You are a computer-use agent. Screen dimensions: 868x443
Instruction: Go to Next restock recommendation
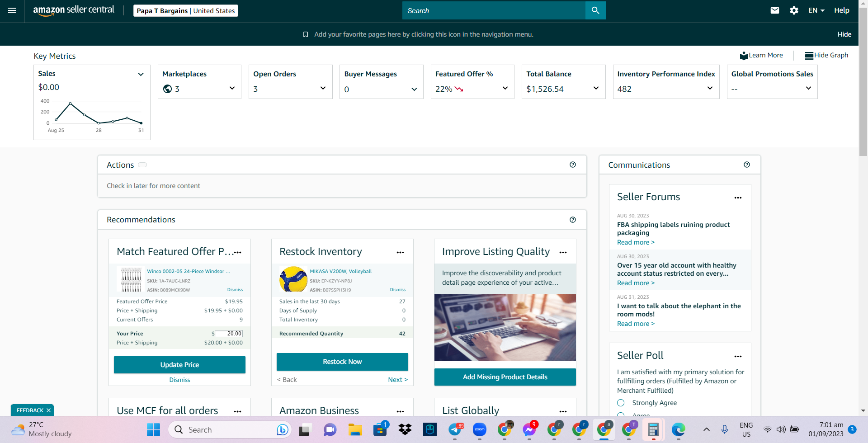point(398,380)
